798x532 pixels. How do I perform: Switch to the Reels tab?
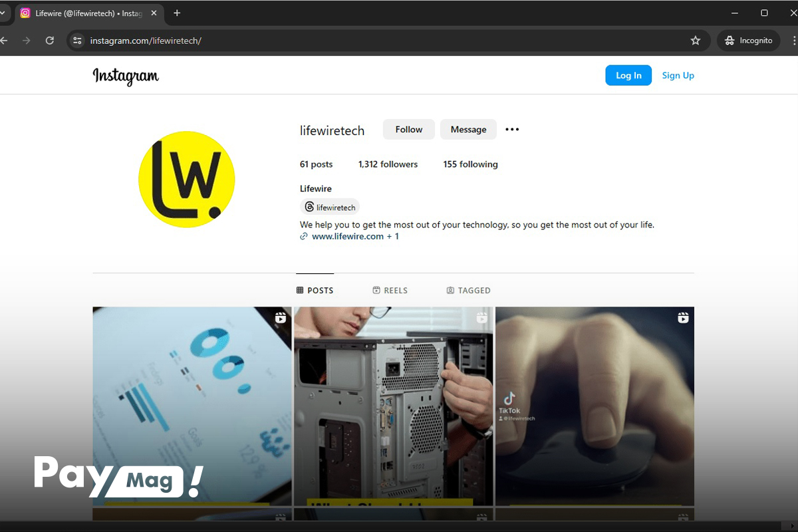(390, 291)
